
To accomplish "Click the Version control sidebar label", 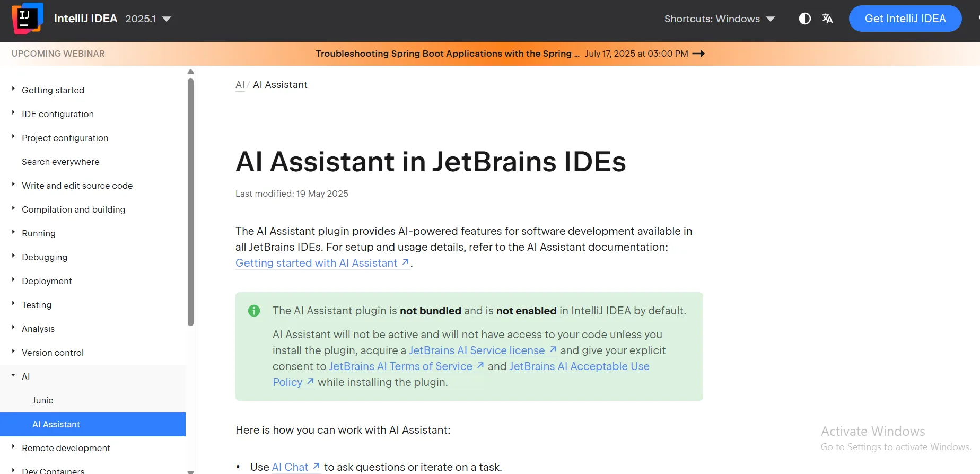I will coord(52,353).
